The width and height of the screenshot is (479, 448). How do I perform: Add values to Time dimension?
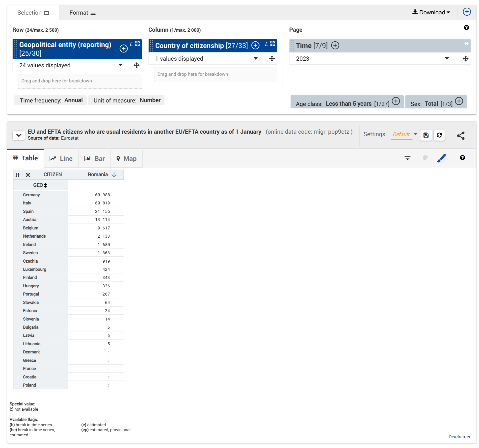[335, 46]
